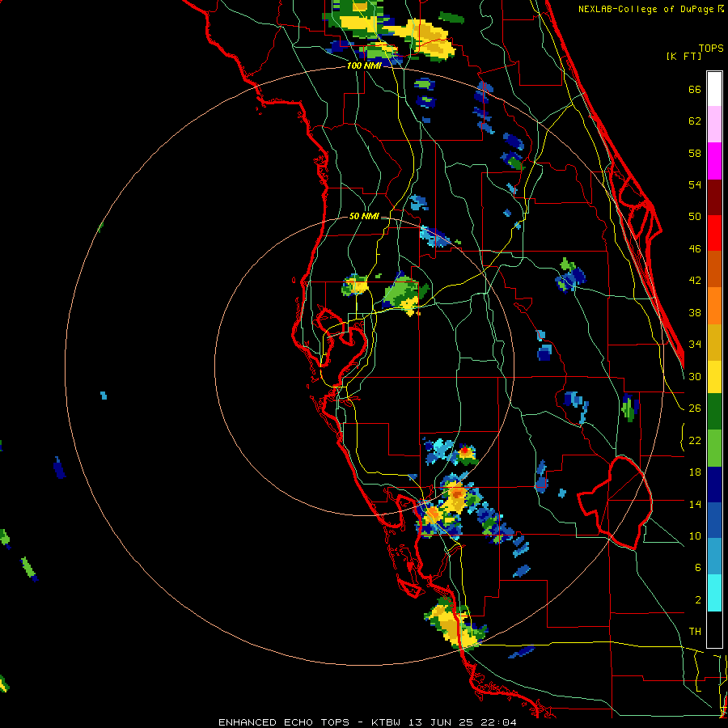Click the NEXLAB-College of DuPage label
The image size is (728, 728).
coord(646,9)
